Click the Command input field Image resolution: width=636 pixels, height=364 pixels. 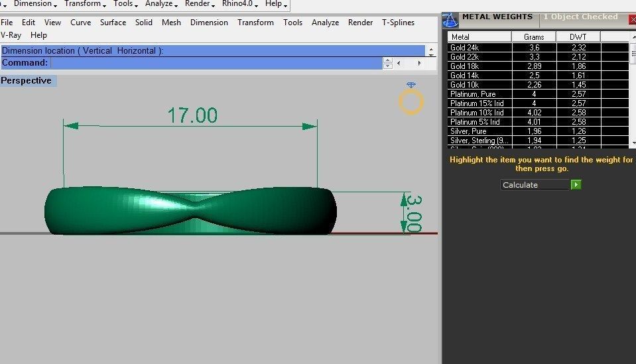click(x=216, y=63)
